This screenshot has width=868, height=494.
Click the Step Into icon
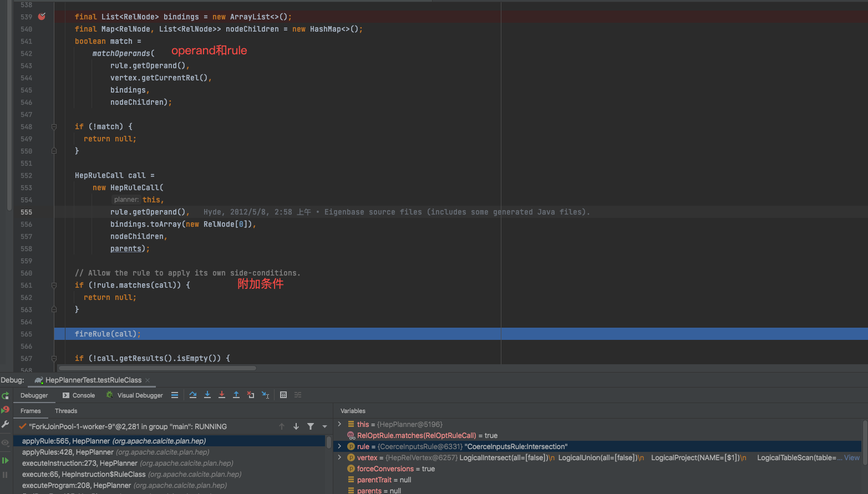[207, 395]
